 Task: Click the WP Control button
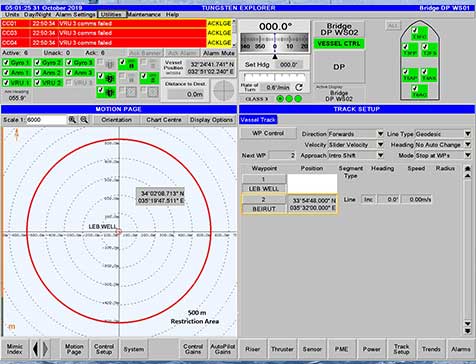pos(268,133)
